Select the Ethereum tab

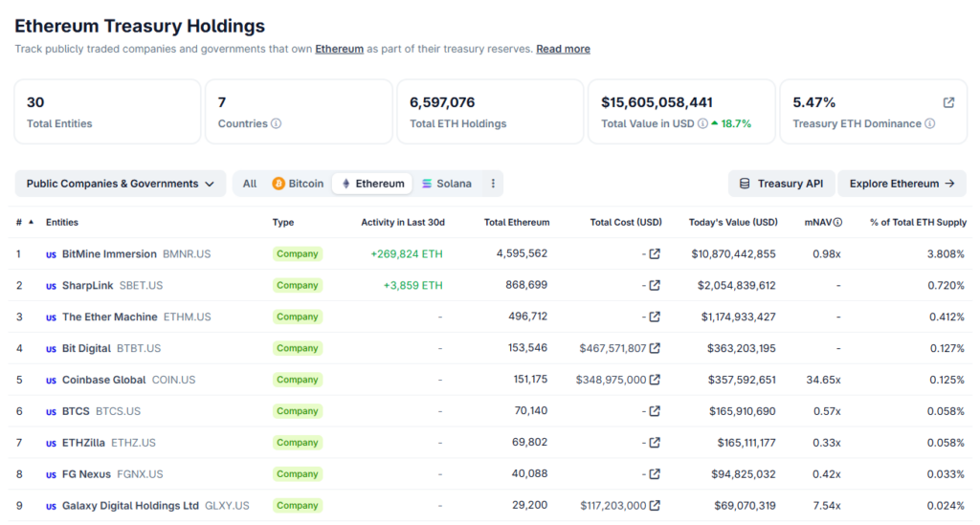point(372,184)
